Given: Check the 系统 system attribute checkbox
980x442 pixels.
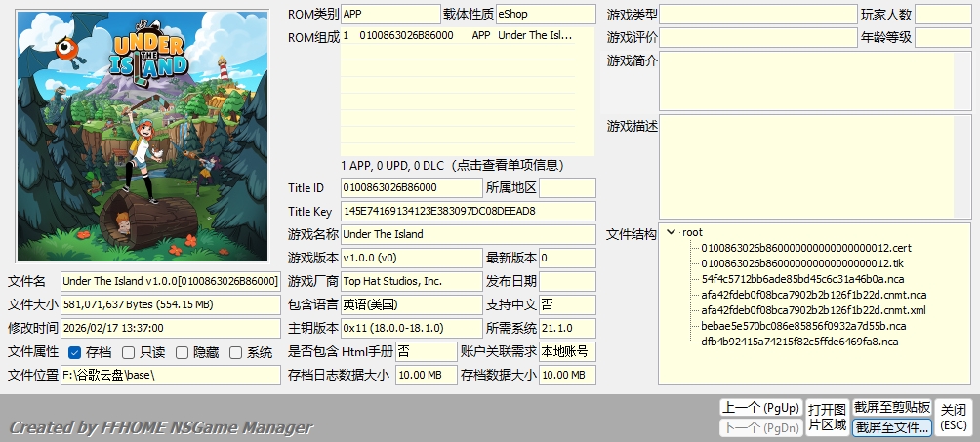Looking at the screenshot, I should coord(235,353).
